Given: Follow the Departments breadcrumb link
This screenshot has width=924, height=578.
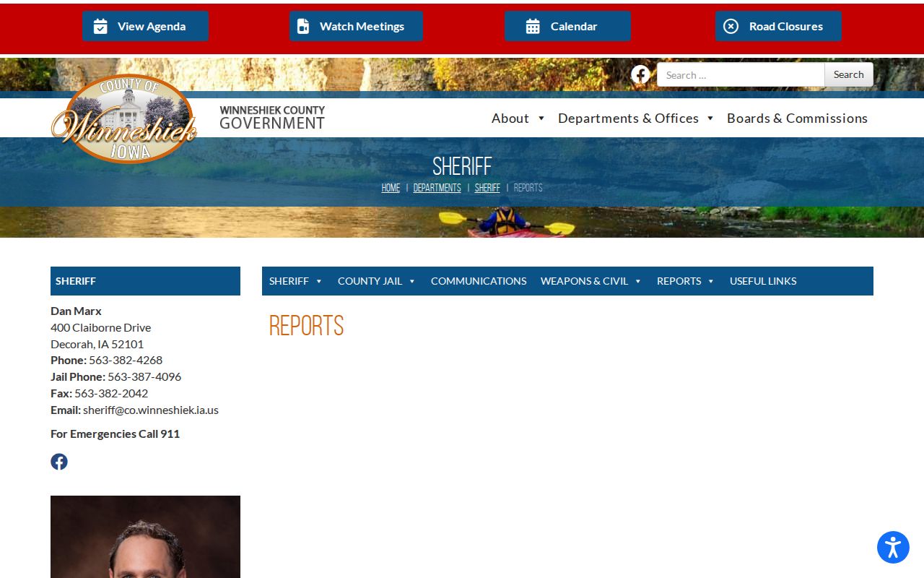Looking at the screenshot, I should tap(437, 188).
